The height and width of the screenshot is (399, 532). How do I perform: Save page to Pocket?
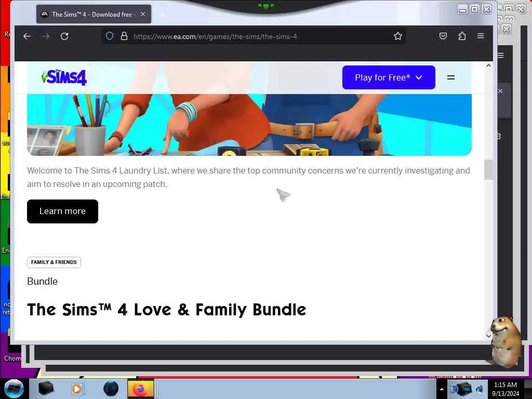pyautogui.click(x=443, y=36)
